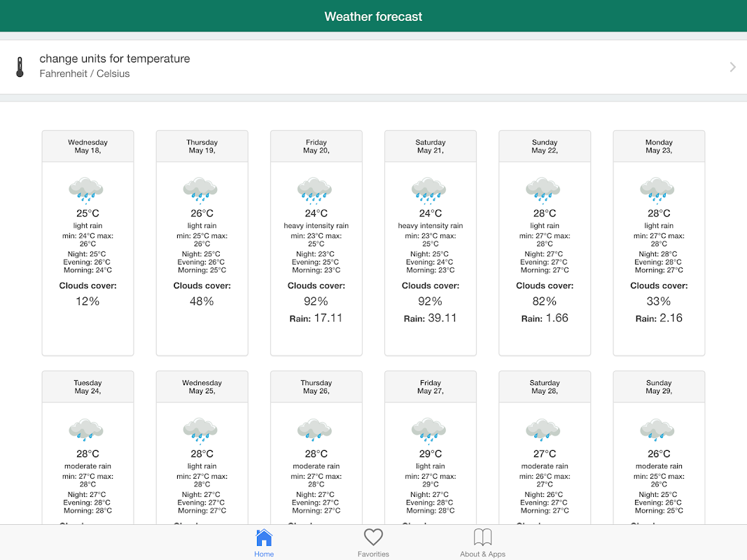Screen dimensions: 747x560
Task: Select the rain cloud icon for Friday May 20
Action: click(315, 190)
